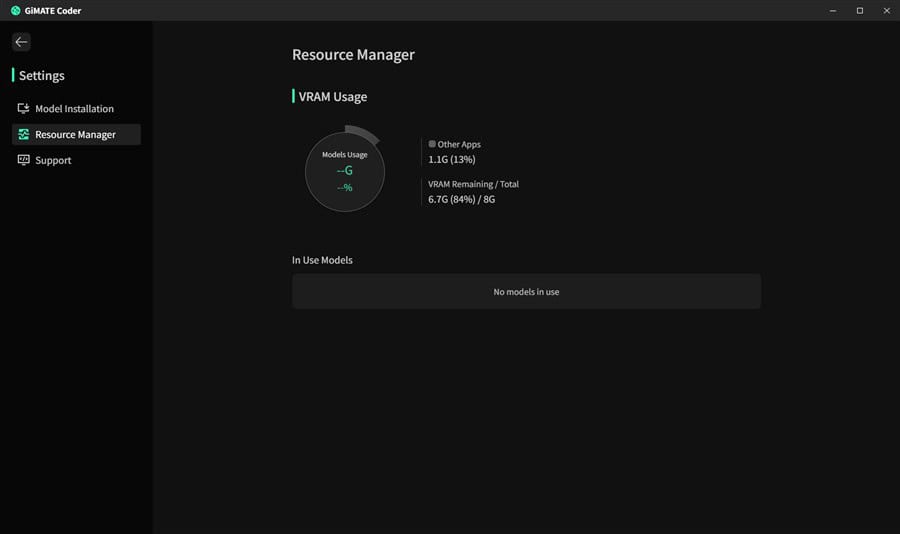The image size is (900, 534).
Task: Click the gray Other Apps legend square
Action: [x=432, y=144]
